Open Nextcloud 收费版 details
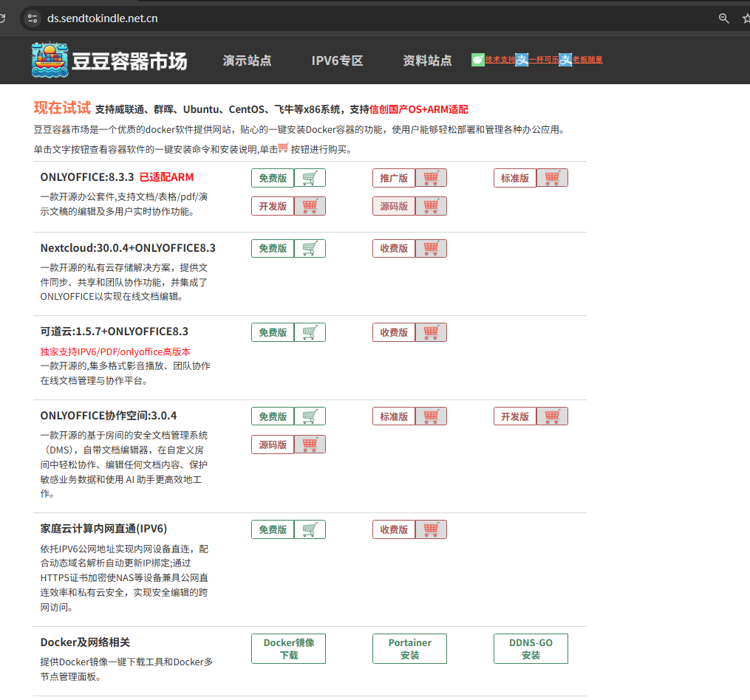 [394, 248]
